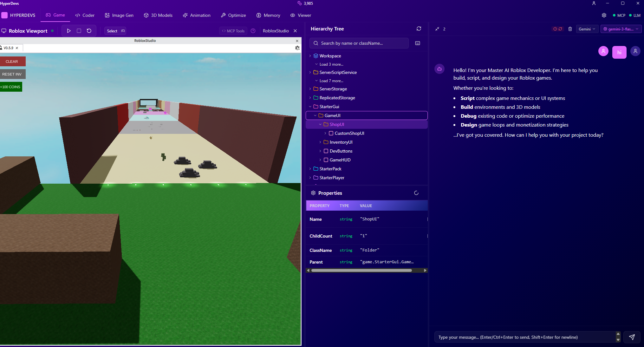Open the Animation tab
The height and width of the screenshot is (347, 644).
pos(197,15)
